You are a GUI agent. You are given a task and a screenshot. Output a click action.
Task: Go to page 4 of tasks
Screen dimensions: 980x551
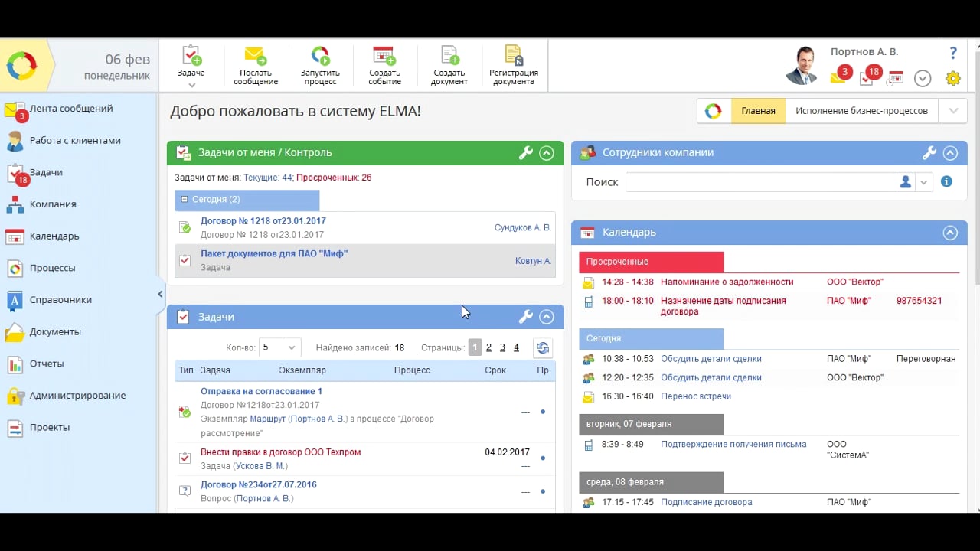click(x=516, y=347)
